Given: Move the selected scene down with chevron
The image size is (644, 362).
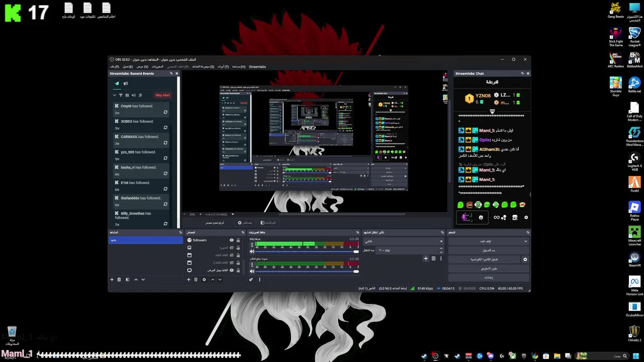Looking at the screenshot, I should [143, 280].
